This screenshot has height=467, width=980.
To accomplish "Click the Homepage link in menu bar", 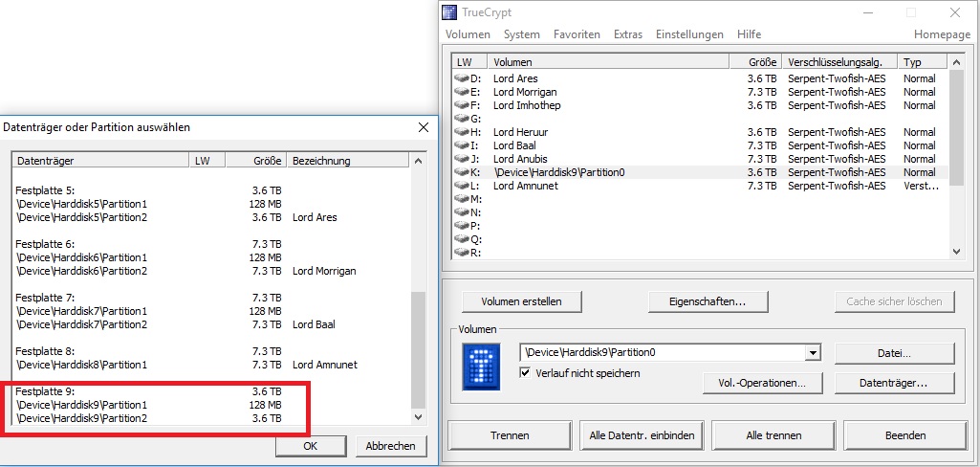I will coord(942,35).
